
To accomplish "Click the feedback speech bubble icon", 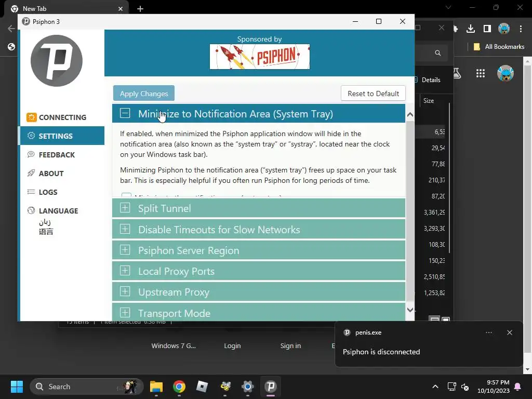I will click(31, 154).
